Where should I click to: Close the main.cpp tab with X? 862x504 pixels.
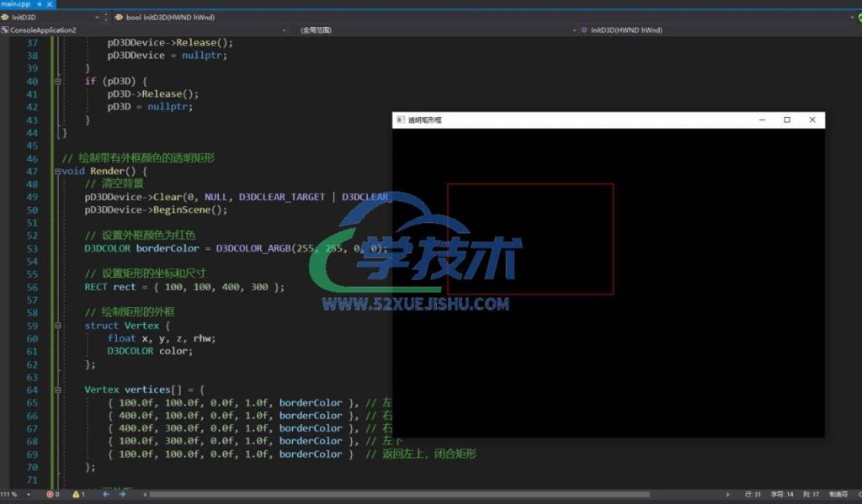[x=49, y=4]
